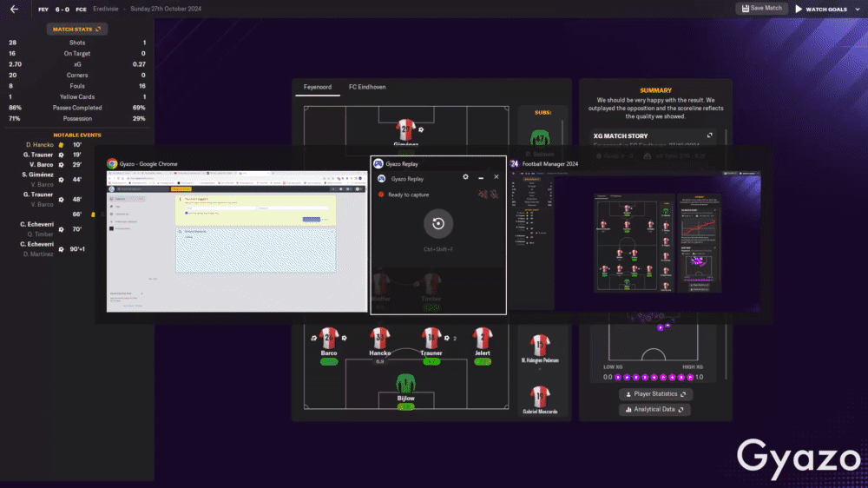Viewport: 868px width, 488px height.
Task: Click the expand icon on Player Statistics
Action: 683,394
